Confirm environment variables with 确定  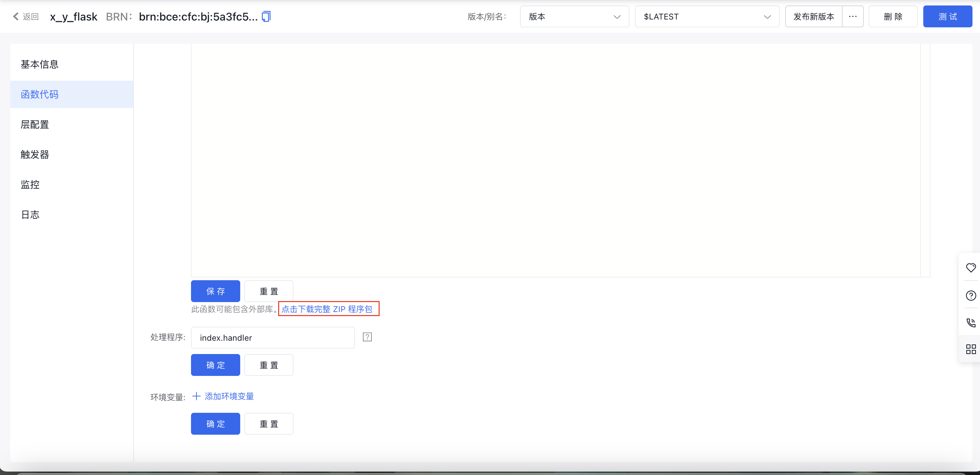215,424
